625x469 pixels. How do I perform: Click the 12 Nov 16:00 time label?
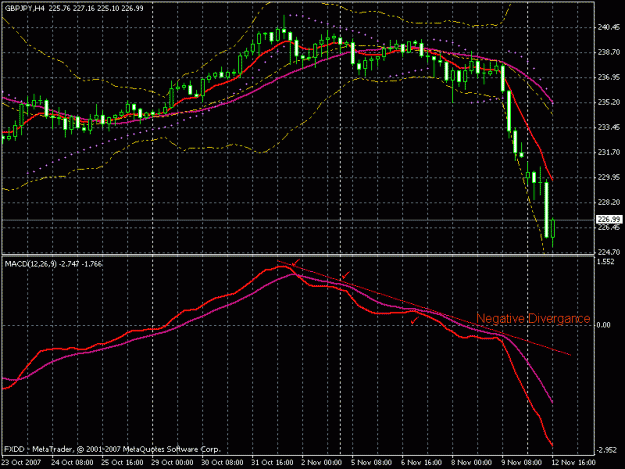[574, 463]
